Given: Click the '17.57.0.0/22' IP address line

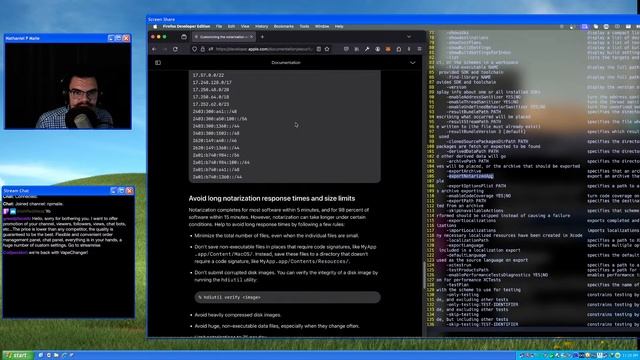Looking at the screenshot, I should tap(208, 75).
